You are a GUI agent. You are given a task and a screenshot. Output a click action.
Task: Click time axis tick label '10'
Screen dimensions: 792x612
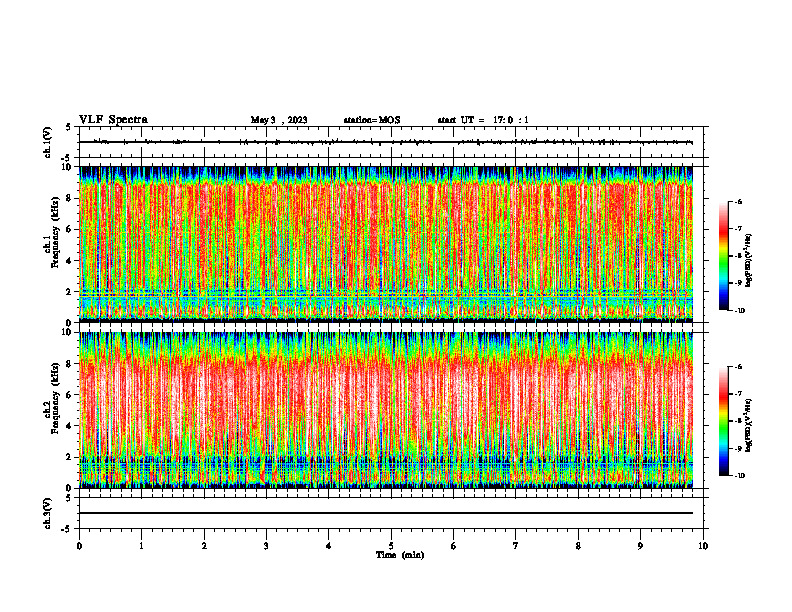coord(703,546)
